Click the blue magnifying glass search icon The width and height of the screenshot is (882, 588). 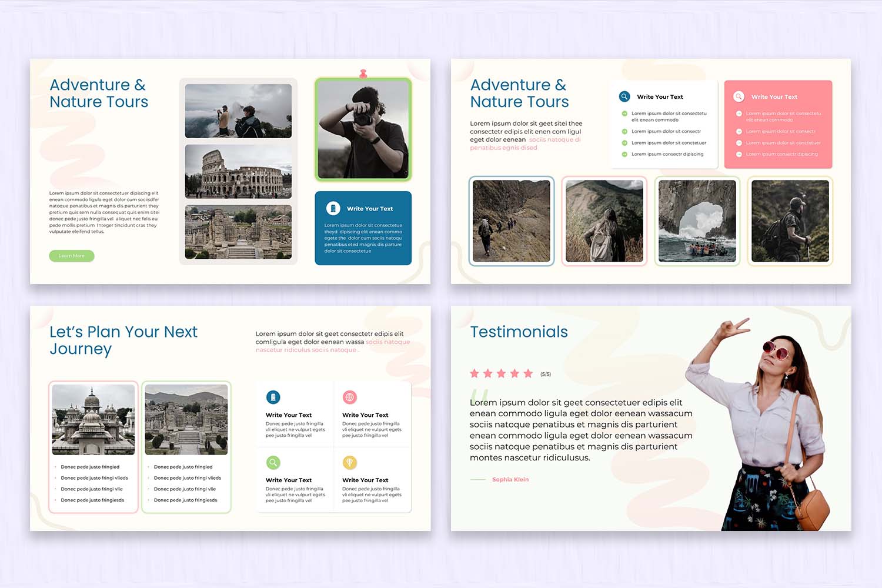point(624,96)
